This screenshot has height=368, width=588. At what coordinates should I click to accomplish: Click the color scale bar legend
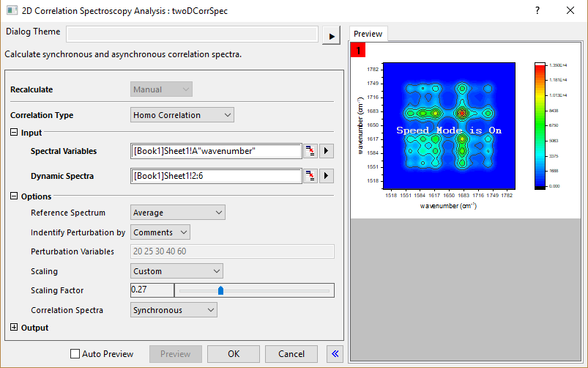coord(540,126)
